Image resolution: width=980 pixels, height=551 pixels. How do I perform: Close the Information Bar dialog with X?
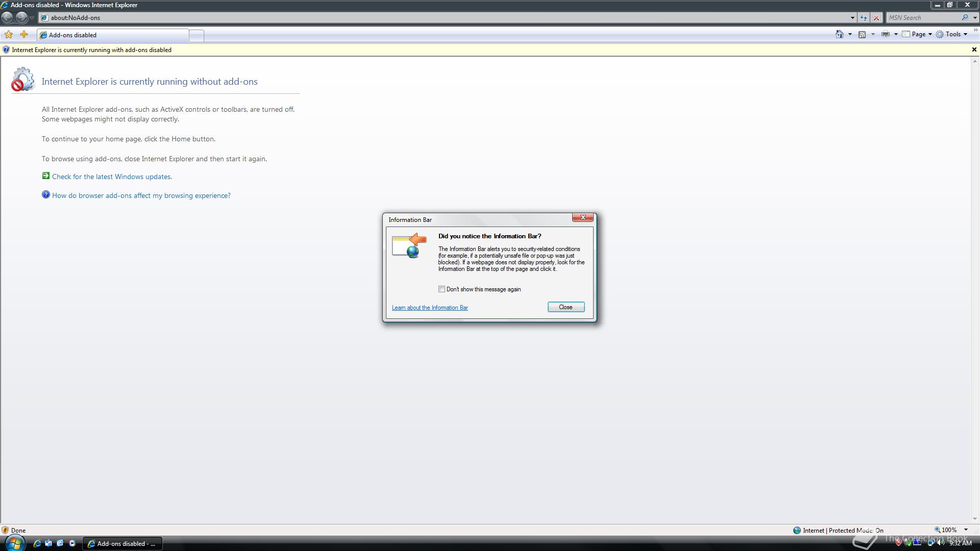(582, 217)
